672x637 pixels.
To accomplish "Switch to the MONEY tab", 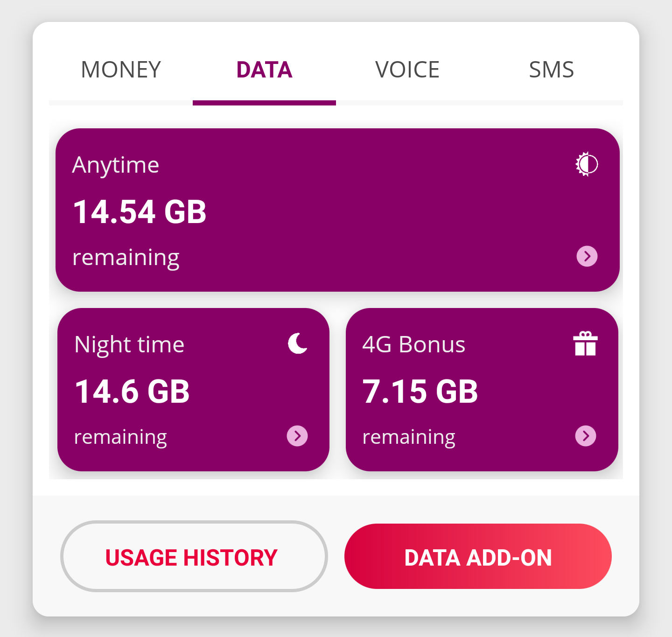I will pos(121,70).
